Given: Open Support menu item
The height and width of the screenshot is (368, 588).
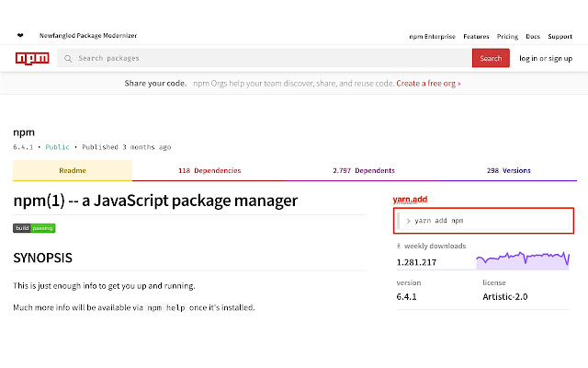Looking at the screenshot, I should [x=560, y=37].
